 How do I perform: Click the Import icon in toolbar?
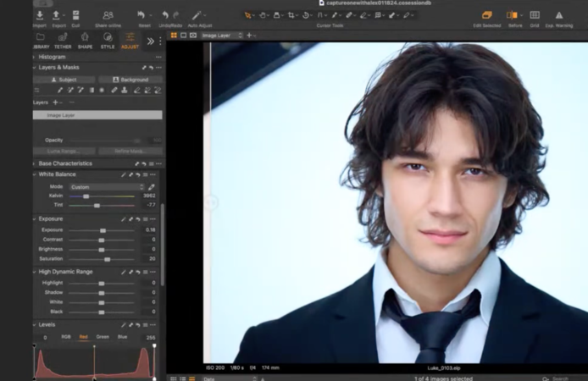coord(39,15)
